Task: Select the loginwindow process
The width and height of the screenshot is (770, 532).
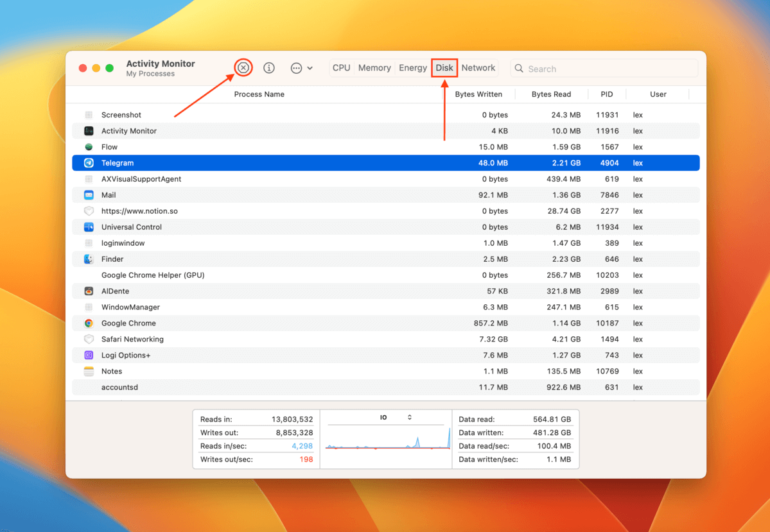Action: [x=123, y=243]
